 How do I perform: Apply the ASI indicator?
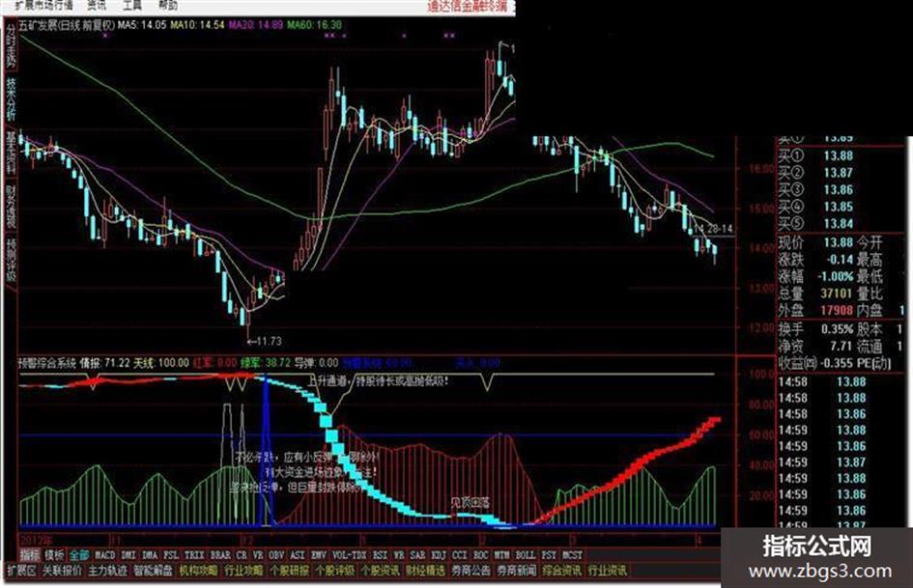[297, 555]
